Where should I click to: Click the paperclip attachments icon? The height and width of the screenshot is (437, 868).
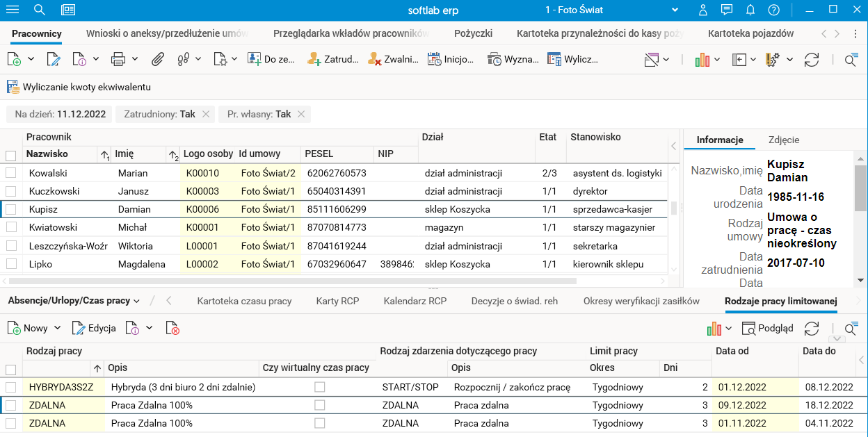[158, 60]
